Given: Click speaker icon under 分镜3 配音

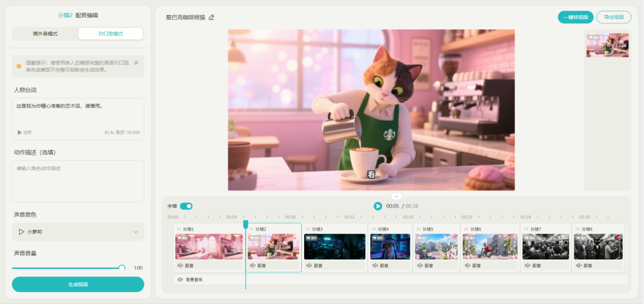Looking at the screenshot, I should click(309, 266).
